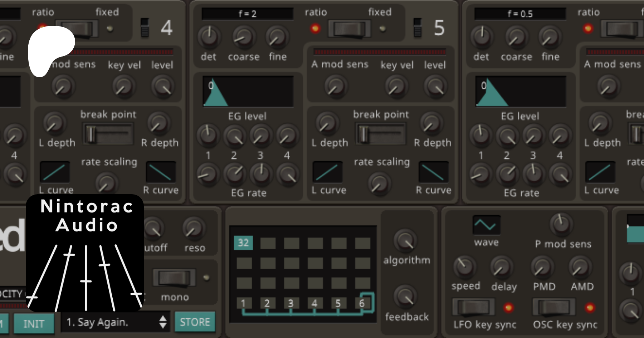Viewport: 644px width, 338px height.
Task: Click the LFO speed knob
Action: tap(464, 267)
